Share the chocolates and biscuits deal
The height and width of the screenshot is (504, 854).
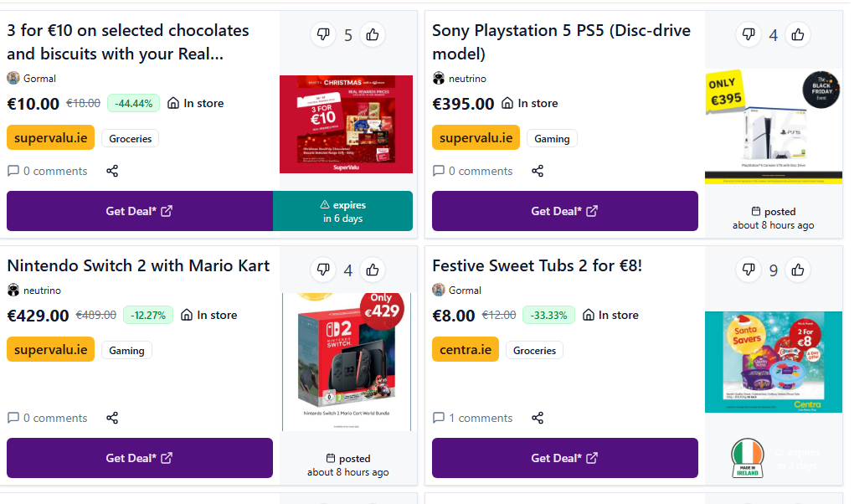pos(112,171)
